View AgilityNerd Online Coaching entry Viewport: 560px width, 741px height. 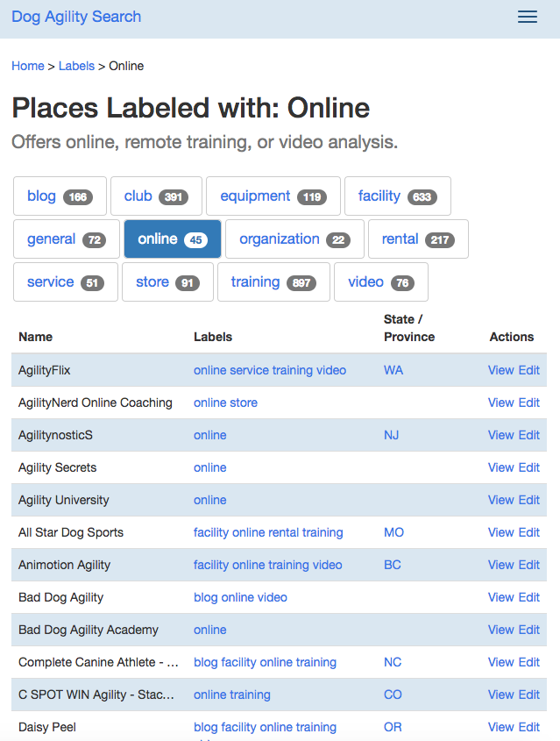[501, 403]
